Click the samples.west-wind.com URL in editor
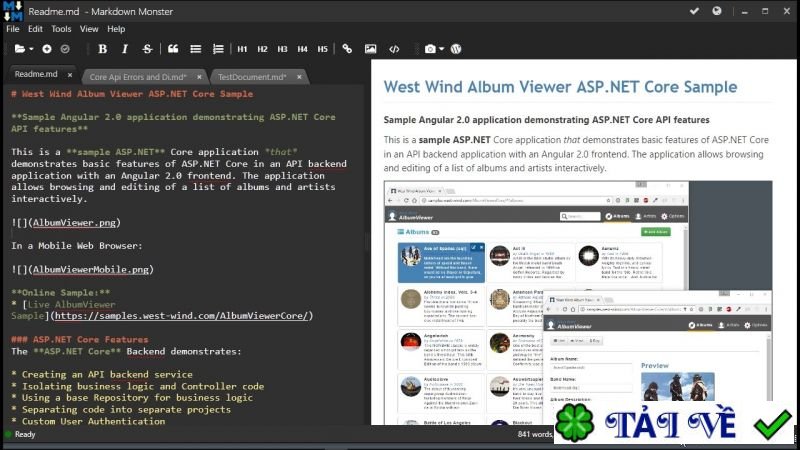 (181, 316)
